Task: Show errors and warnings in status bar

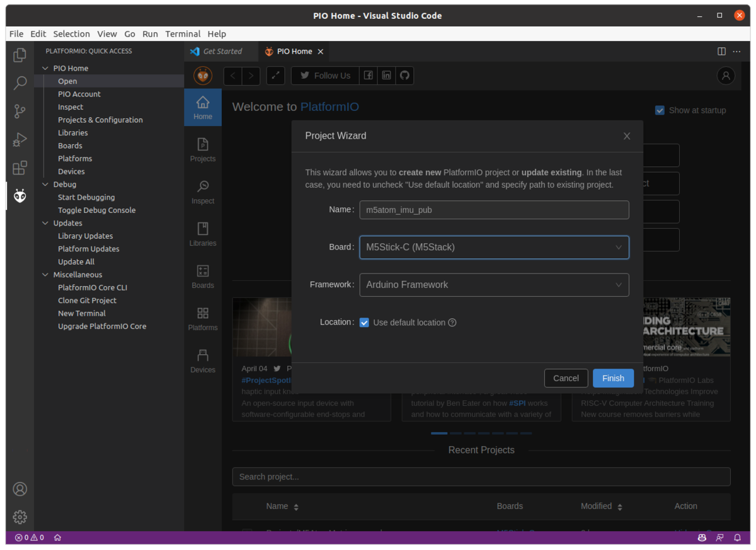Action: pyautogui.click(x=30, y=537)
